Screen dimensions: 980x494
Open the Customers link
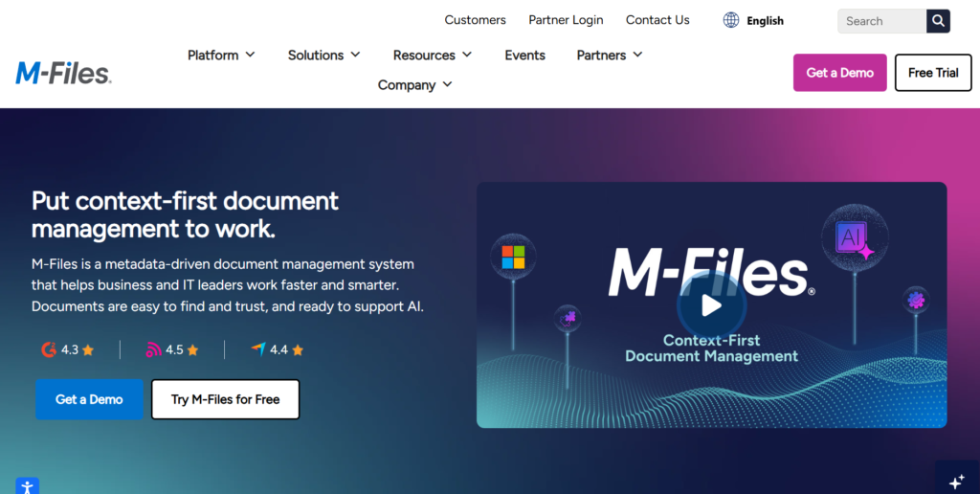point(475,20)
